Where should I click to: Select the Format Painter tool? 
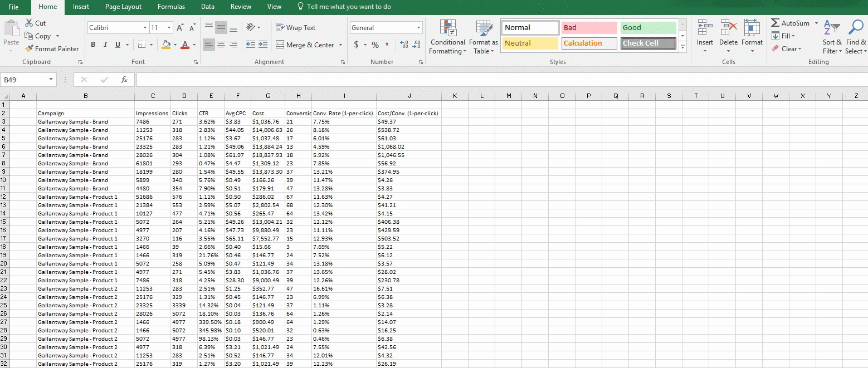(52, 48)
